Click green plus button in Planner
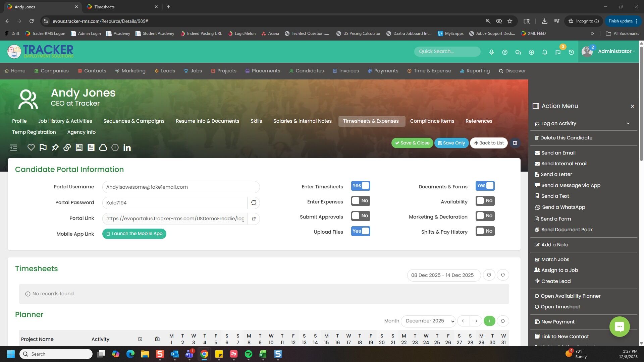Screen dimensions: 644x362 [489, 321]
